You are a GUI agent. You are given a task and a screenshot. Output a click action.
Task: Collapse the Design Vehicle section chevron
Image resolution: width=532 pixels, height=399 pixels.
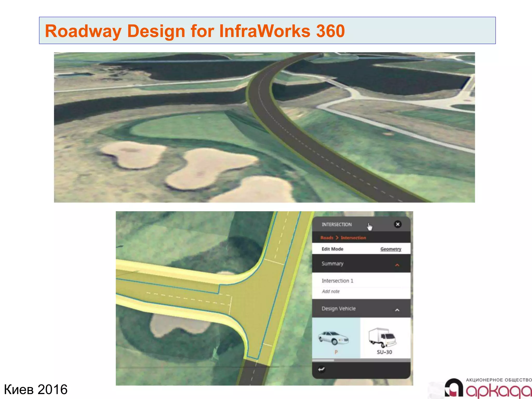click(x=397, y=310)
